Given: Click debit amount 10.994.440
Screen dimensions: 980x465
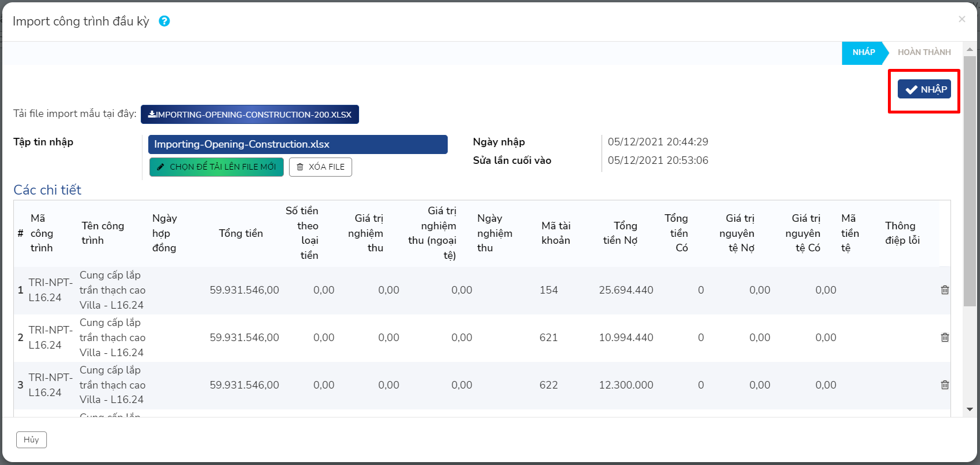Looking at the screenshot, I should coord(626,338).
